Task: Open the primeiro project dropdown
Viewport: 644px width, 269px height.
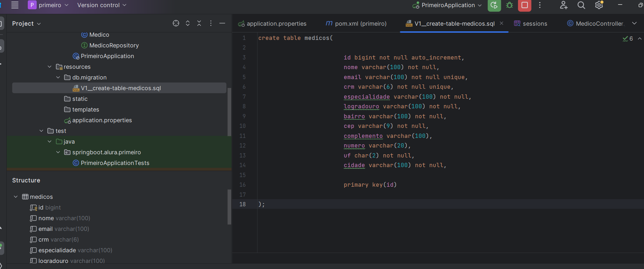Action: (x=48, y=5)
